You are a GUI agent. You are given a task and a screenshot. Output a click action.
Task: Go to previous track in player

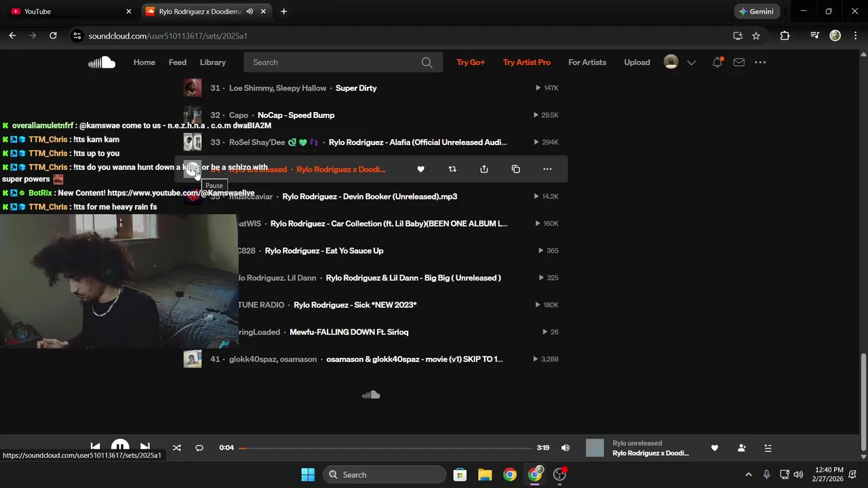96,447
